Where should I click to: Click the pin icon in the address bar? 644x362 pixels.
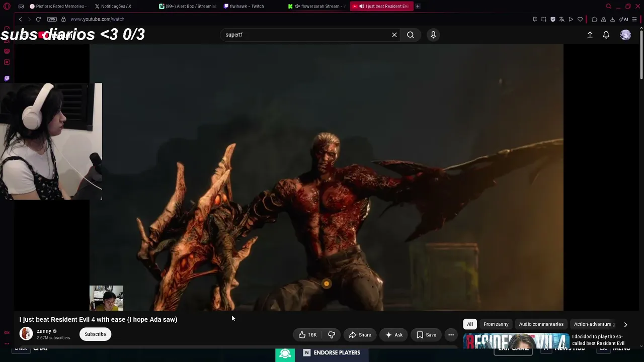click(534, 19)
